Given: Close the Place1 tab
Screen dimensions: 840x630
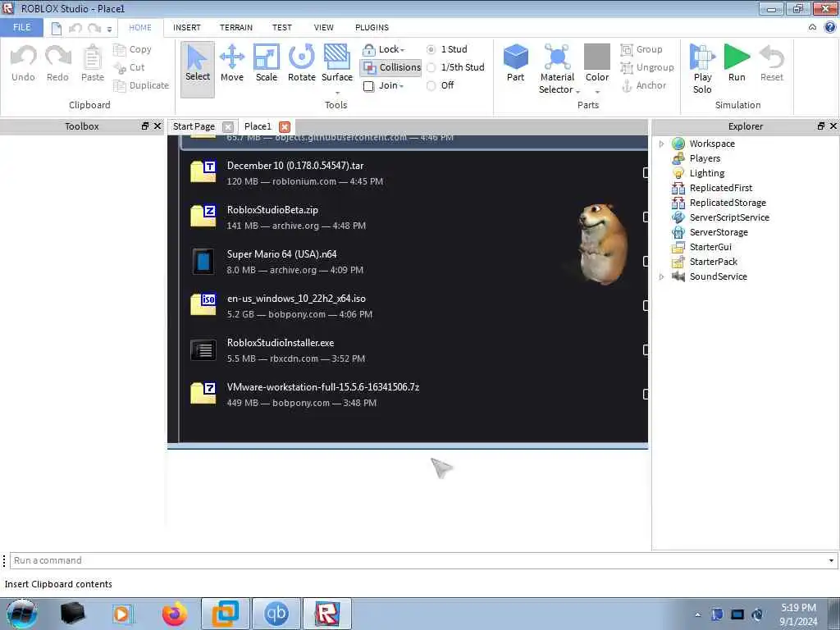Looking at the screenshot, I should pos(285,127).
